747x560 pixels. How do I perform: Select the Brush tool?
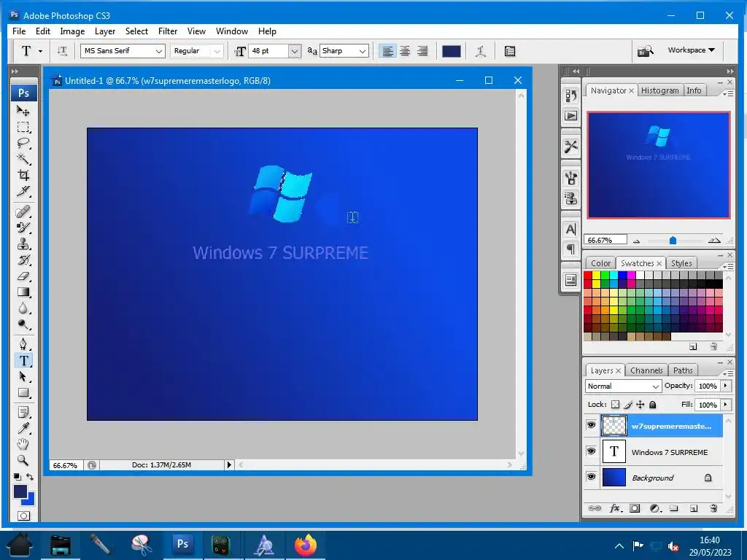click(23, 227)
